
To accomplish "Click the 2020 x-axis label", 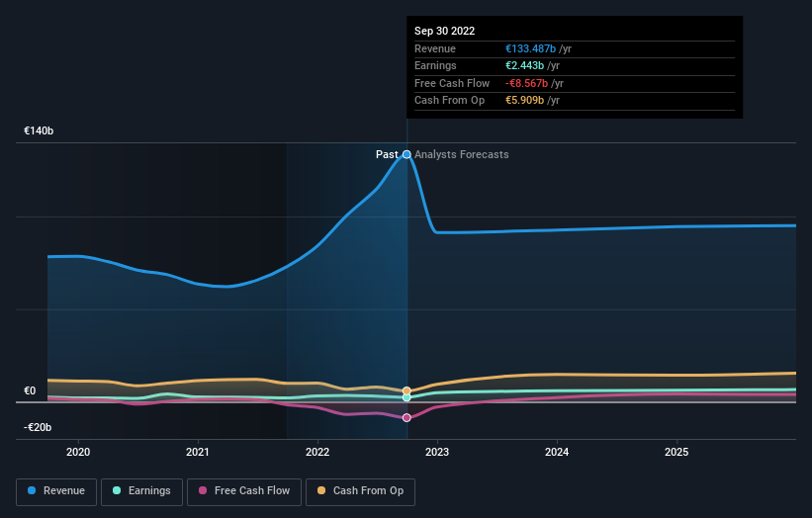I will [x=78, y=452].
